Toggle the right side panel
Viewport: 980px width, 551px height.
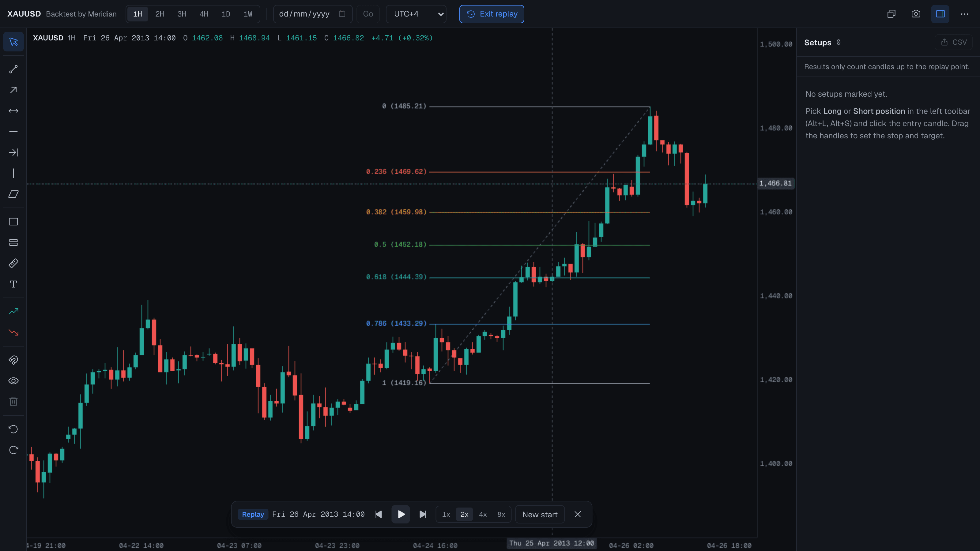[940, 14]
